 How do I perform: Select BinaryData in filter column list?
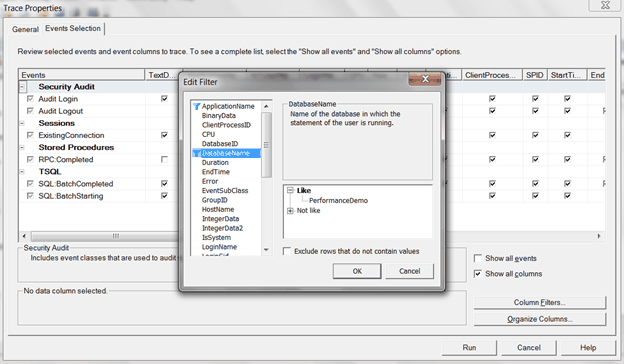tap(219, 116)
